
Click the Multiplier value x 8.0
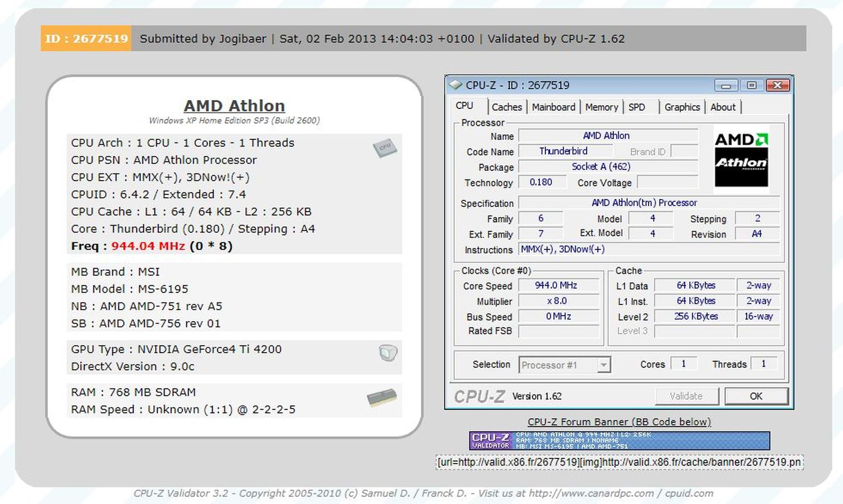(558, 301)
